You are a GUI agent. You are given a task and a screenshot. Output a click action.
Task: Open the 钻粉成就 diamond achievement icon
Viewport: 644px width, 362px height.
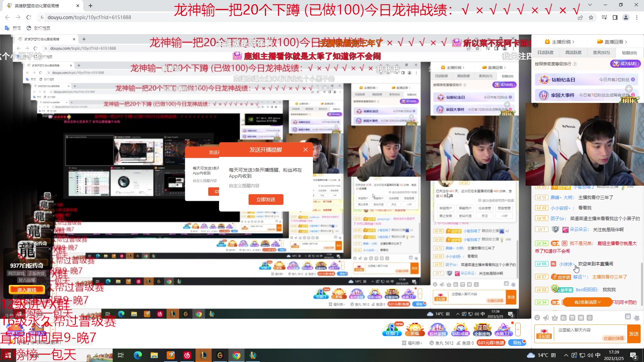[x=460, y=329]
